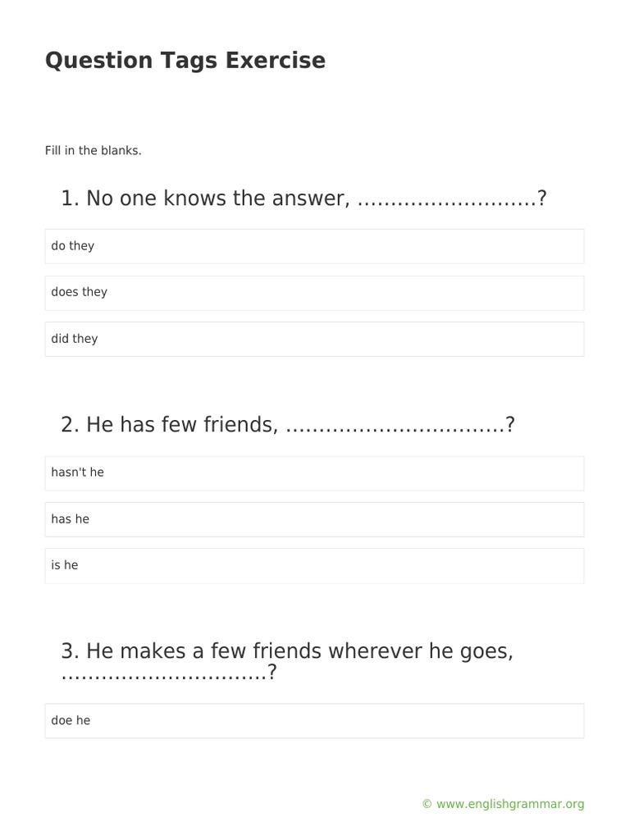
Task: Click the "Question Tags Exercise" heading
Action: pyautogui.click(x=185, y=61)
